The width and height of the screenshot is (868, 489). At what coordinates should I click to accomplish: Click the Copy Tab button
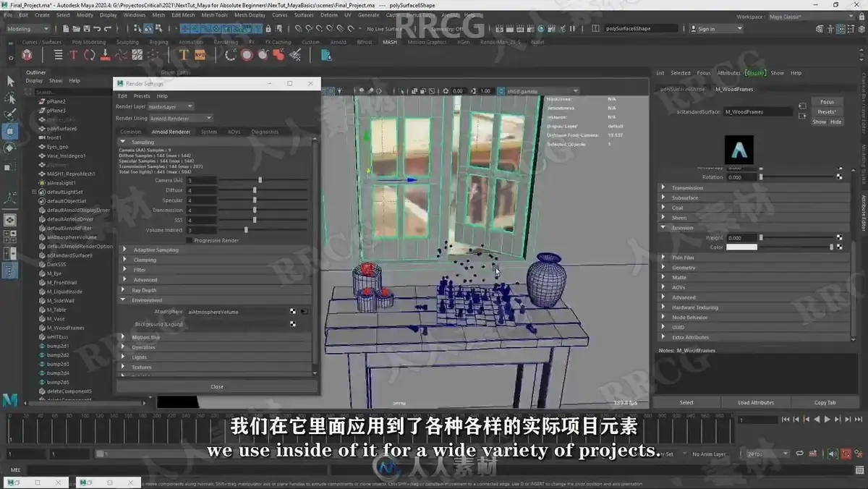click(x=825, y=402)
